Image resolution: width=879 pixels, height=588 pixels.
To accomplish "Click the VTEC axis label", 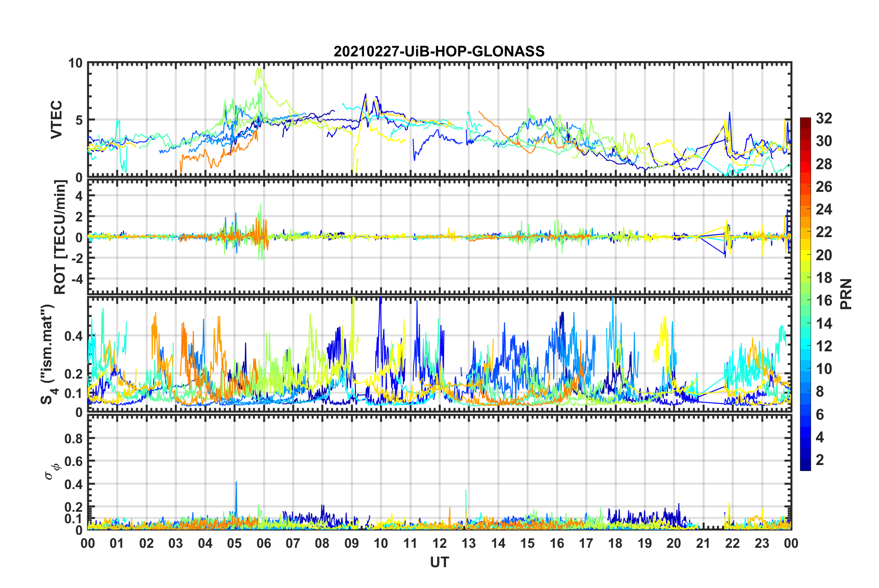I will 56,120.
